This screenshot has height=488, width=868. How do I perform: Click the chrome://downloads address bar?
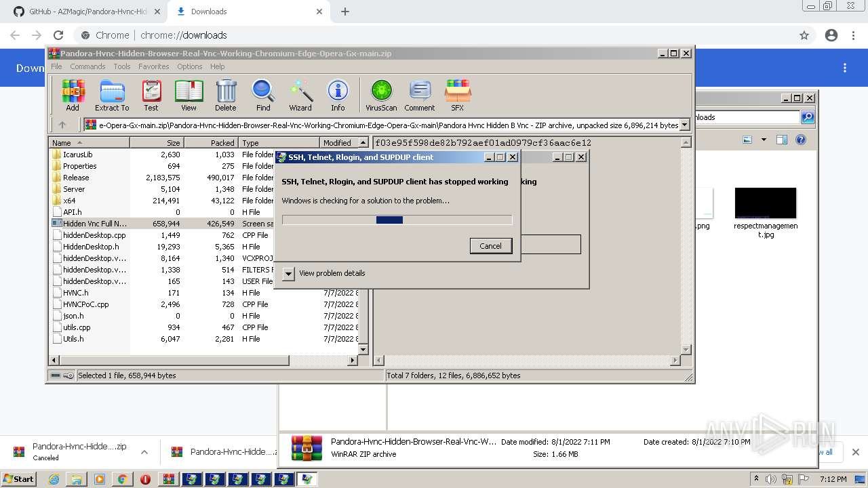coord(434,35)
